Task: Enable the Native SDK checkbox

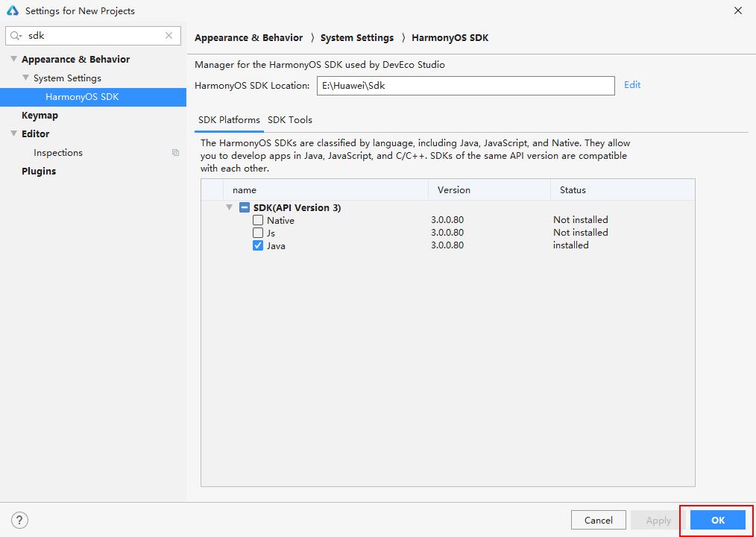Action: [258, 220]
